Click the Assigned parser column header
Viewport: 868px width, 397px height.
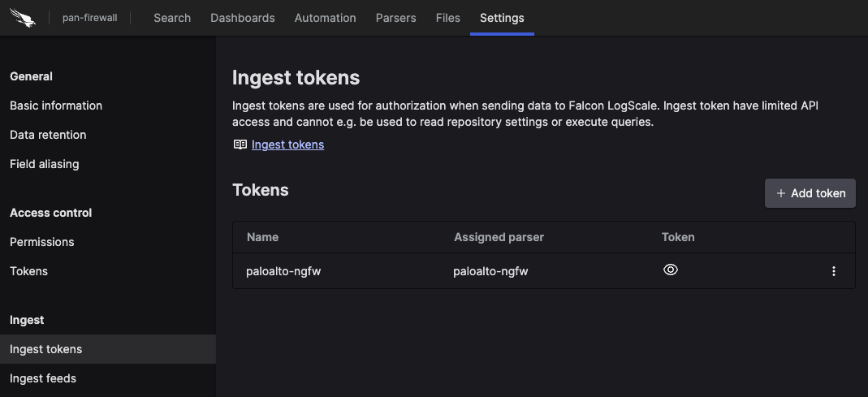pyautogui.click(x=499, y=237)
